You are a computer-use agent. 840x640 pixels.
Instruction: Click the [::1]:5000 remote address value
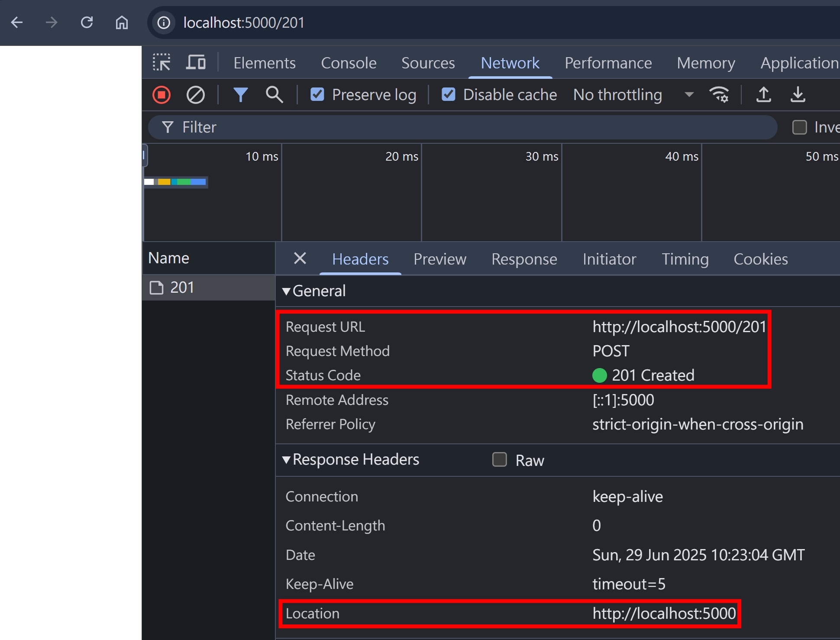click(x=623, y=400)
